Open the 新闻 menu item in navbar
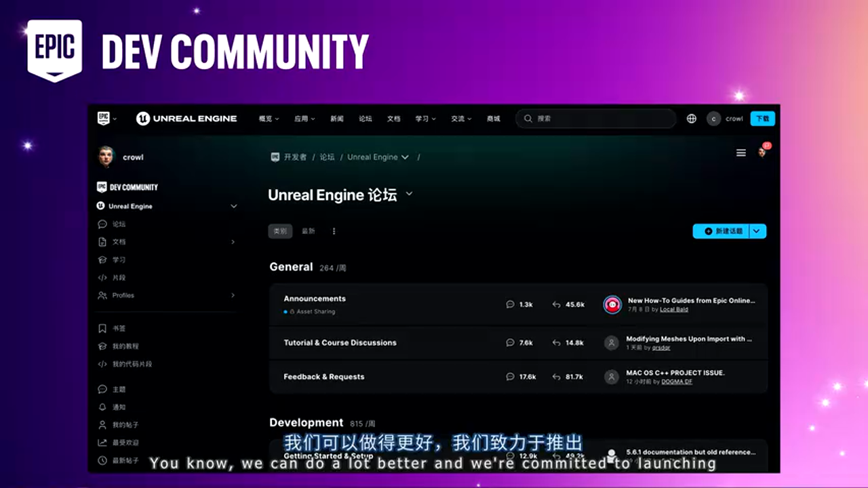The width and height of the screenshot is (868, 488). pyautogui.click(x=337, y=119)
